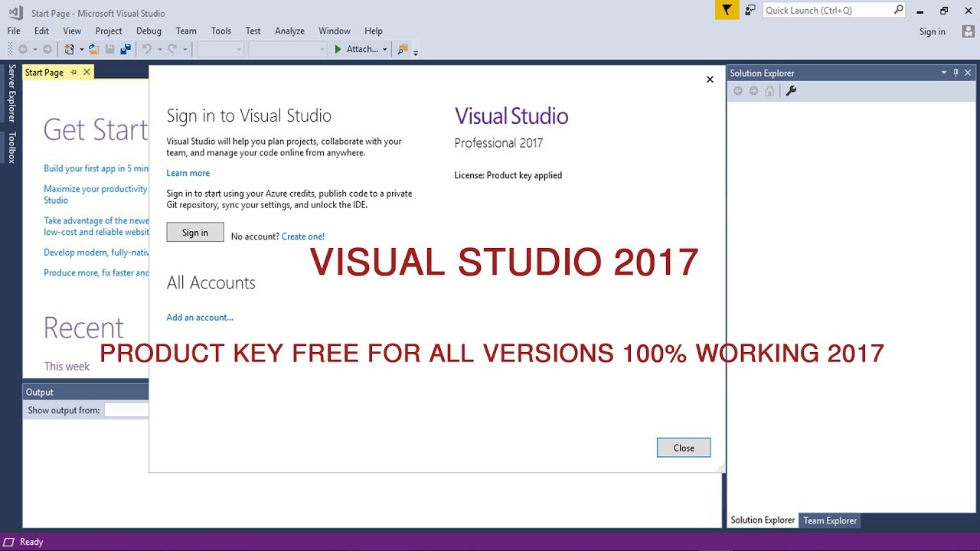Click the green Attach start arrow

click(x=338, y=49)
